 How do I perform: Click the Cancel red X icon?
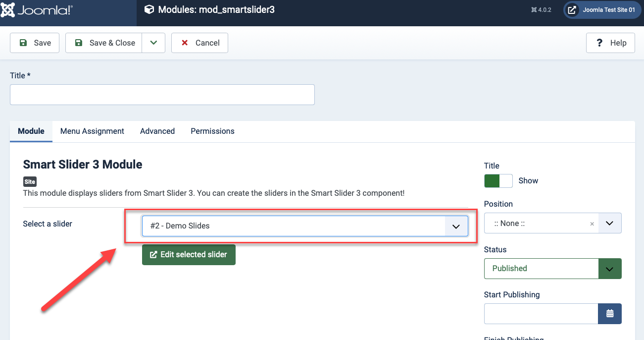[x=185, y=43]
